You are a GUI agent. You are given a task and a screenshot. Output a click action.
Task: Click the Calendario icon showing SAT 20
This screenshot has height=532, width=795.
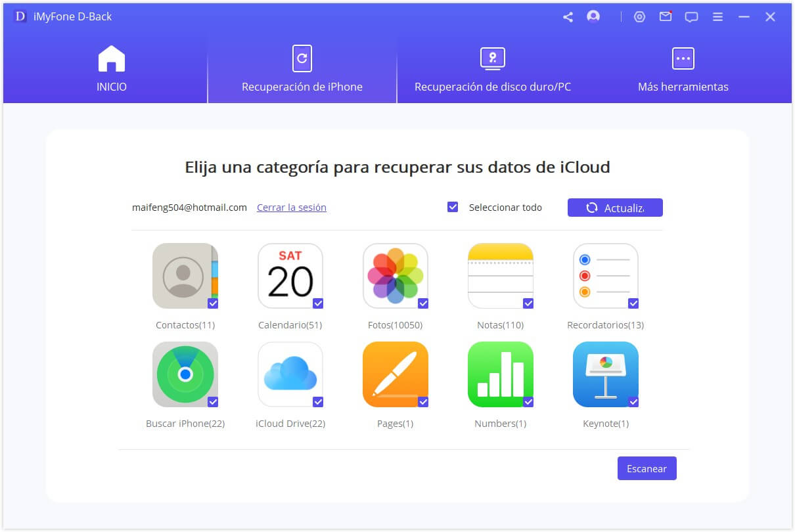click(290, 276)
